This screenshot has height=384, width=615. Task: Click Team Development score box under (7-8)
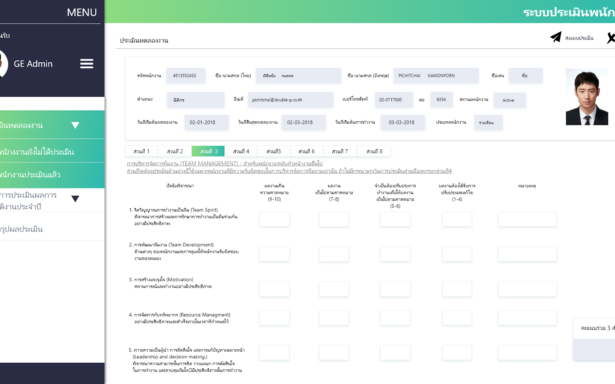pyautogui.click(x=334, y=254)
